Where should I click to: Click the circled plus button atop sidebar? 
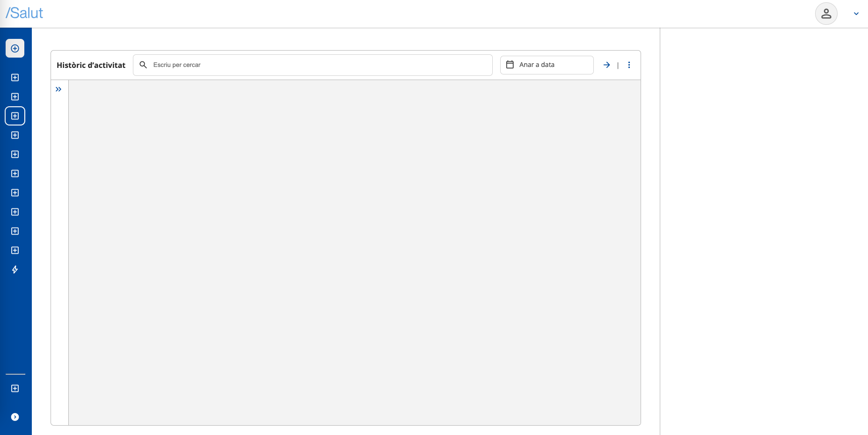tap(15, 48)
